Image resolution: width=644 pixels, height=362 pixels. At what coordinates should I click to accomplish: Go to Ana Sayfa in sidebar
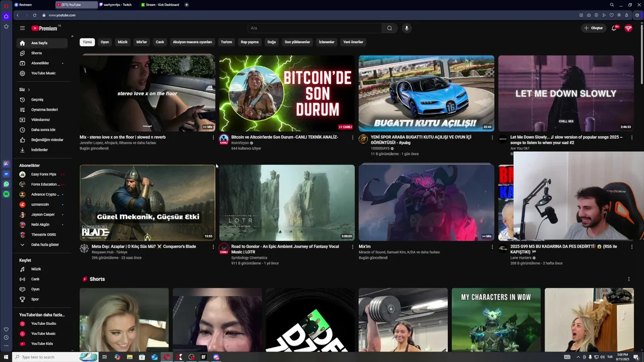point(42,43)
